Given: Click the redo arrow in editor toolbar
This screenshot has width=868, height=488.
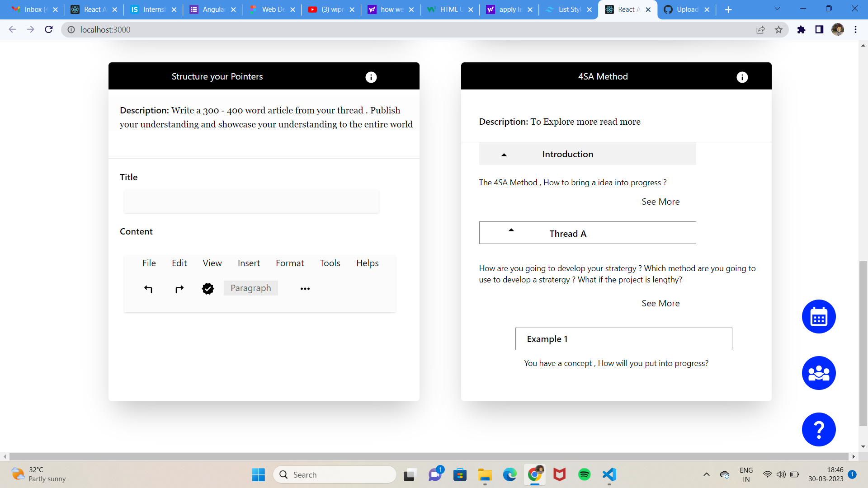Looking at the screenshot, I should pyautogui.click(x=179, y=289).
